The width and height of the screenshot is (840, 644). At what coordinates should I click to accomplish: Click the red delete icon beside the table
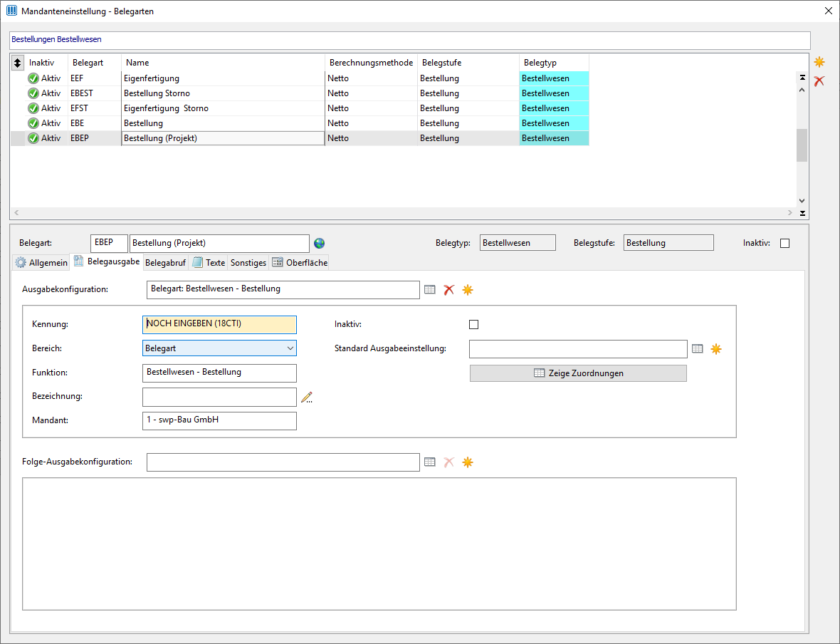click(819, 81)
